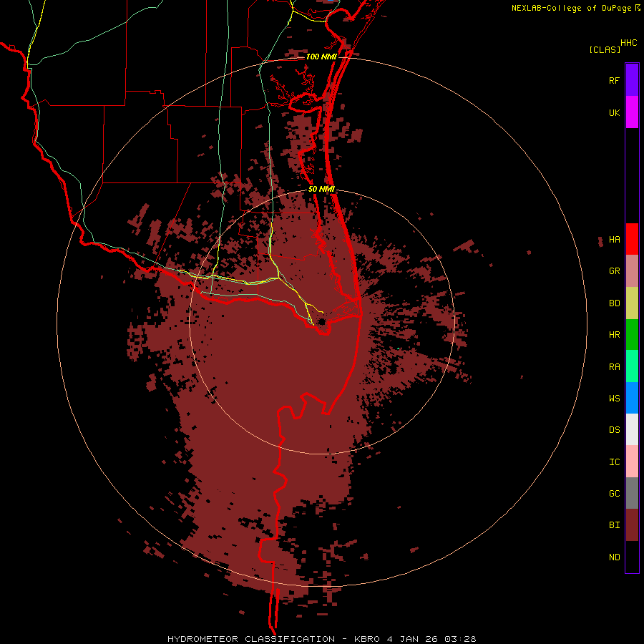This screenshot has height=644, width=644.
Task: Click the GC legend label
Action: tap(615, 493)
